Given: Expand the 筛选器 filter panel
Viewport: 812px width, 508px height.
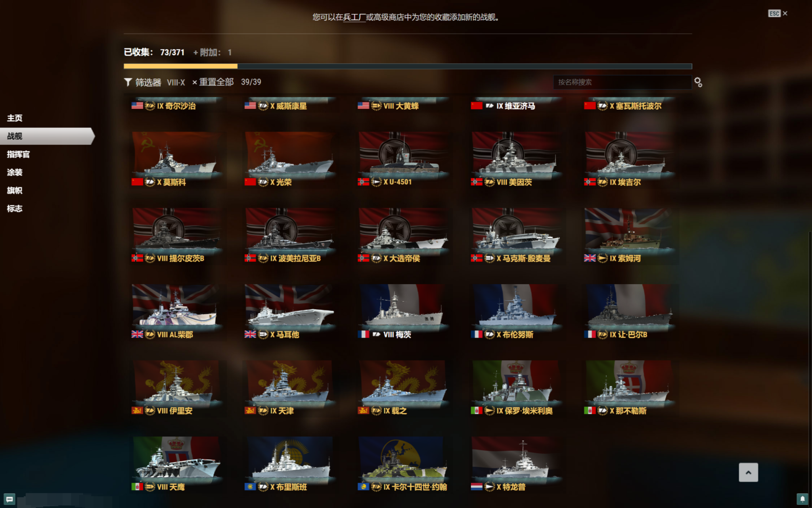Looking at the screenshot, I should [x=148, y=82].
